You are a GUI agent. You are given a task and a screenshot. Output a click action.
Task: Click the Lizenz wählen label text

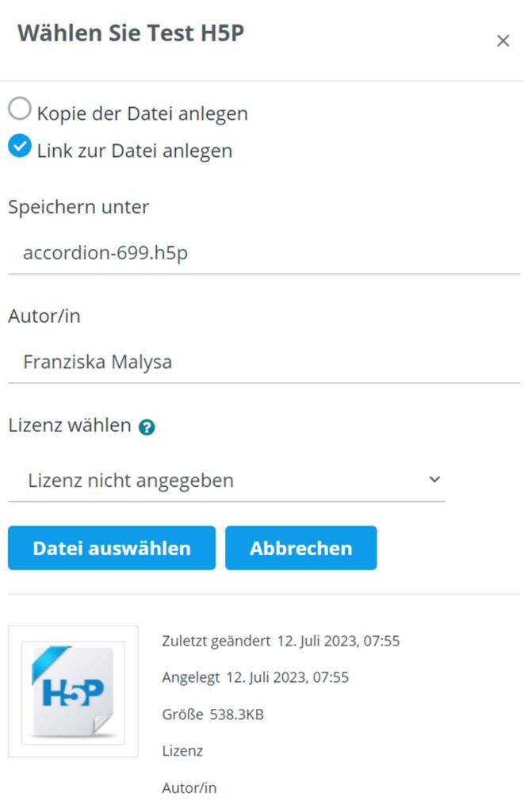[70, 425]
